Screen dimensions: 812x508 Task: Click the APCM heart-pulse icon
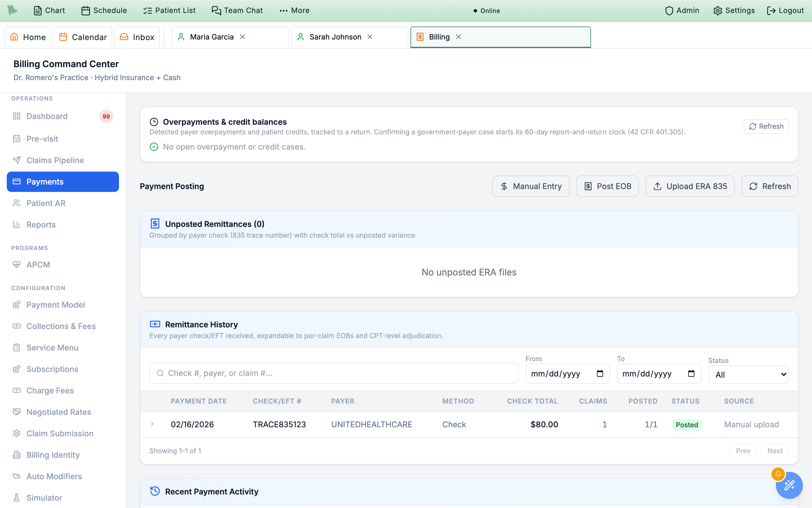(16, 265)
